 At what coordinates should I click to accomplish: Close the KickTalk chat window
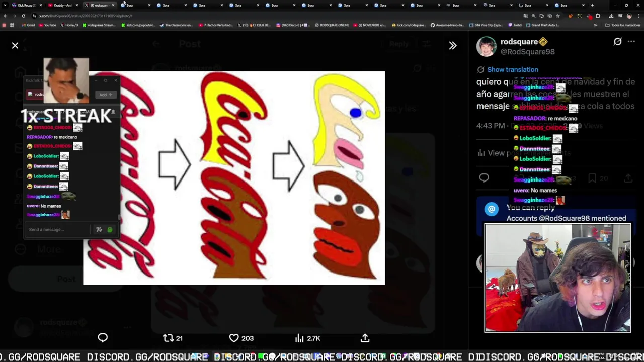[x=116, y=80]
